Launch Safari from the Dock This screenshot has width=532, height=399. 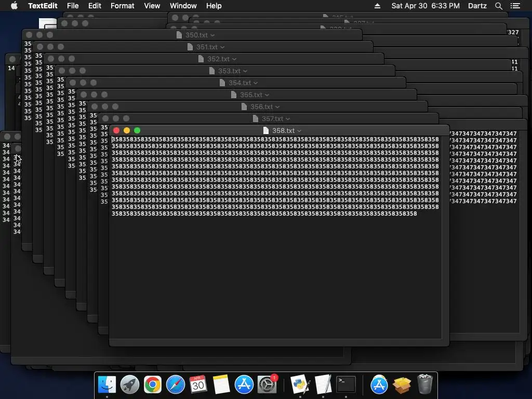coord(176,384)
